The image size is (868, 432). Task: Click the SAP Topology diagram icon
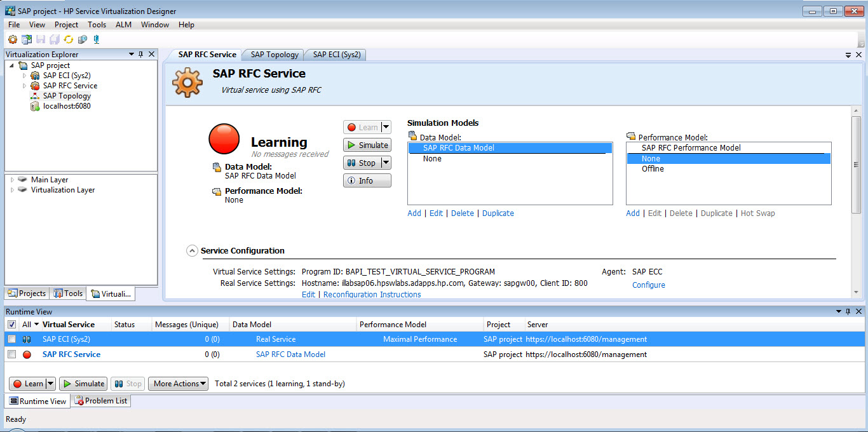coord(35,96)
